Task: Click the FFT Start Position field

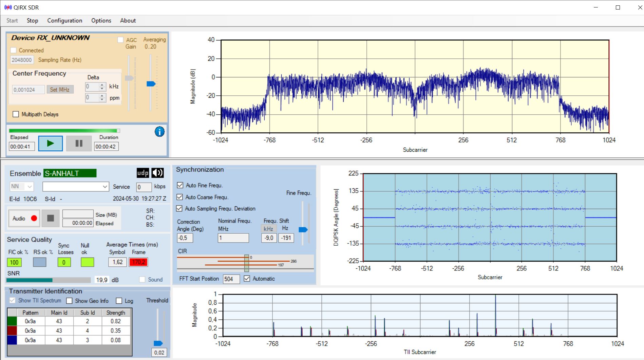Action: 231,279
